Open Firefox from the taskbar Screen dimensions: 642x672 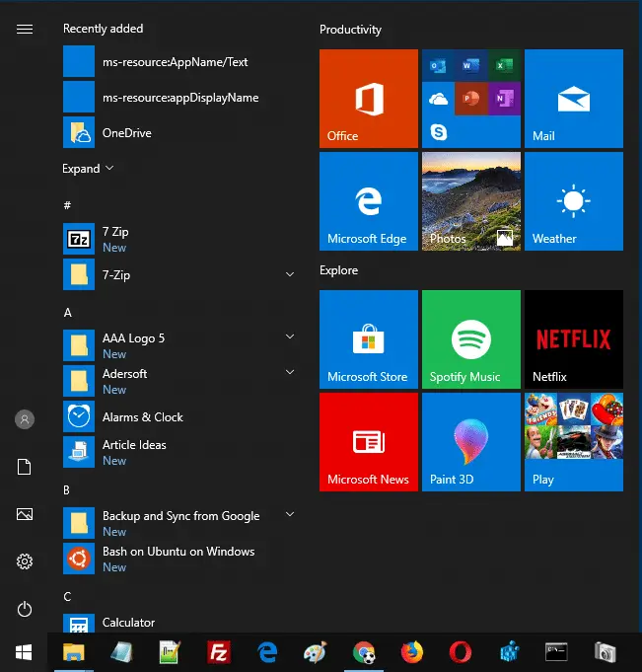pyautogui.click(x=412, y=652)
